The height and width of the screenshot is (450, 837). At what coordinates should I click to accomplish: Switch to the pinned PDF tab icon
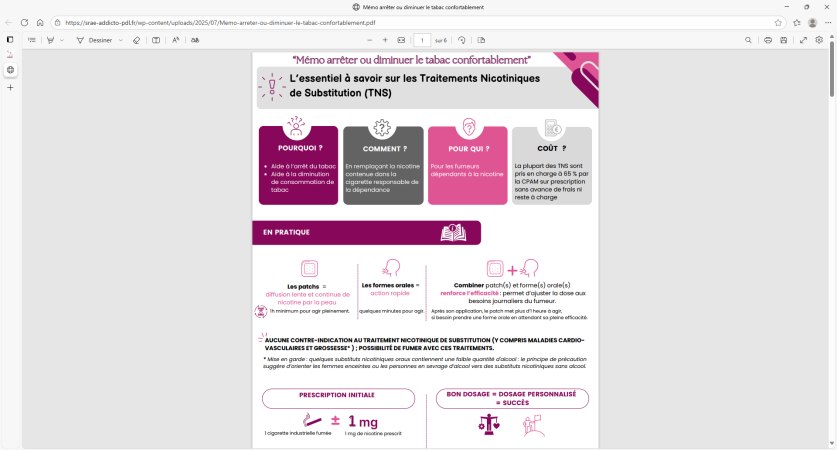pos(10,54)
